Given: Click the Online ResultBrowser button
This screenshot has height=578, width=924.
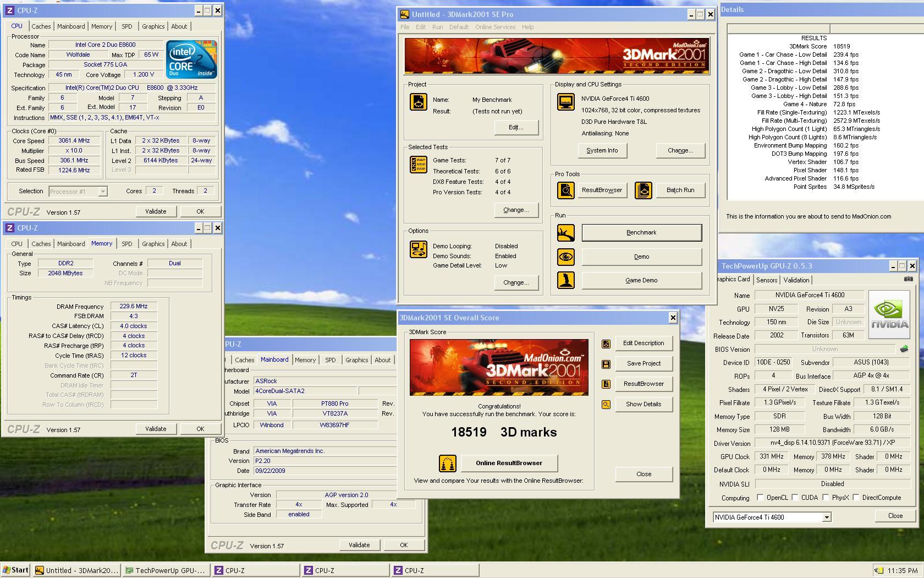Looking at the screenshot, I should point(509,464).
